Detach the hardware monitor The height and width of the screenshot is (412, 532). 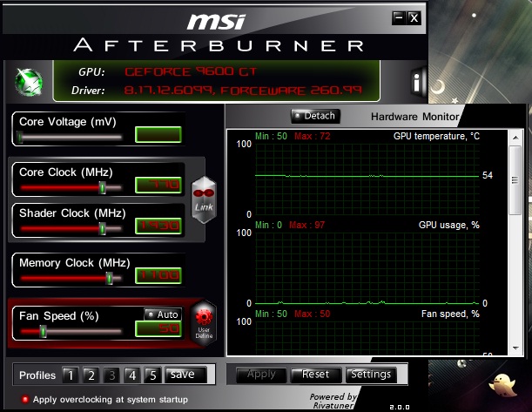(x=315, y=116)
